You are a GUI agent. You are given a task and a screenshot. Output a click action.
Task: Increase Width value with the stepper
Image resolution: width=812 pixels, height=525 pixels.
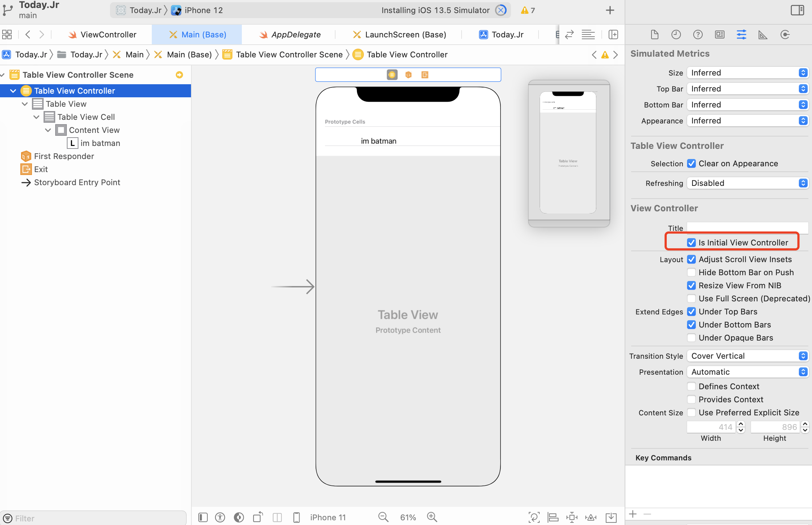pyautogui.click(x=741, y=425)
